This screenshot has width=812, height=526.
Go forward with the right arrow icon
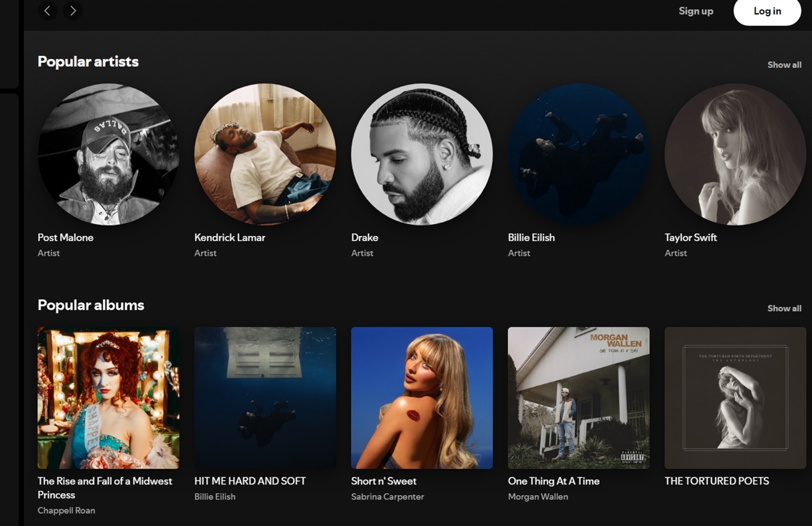pos(73,11)
